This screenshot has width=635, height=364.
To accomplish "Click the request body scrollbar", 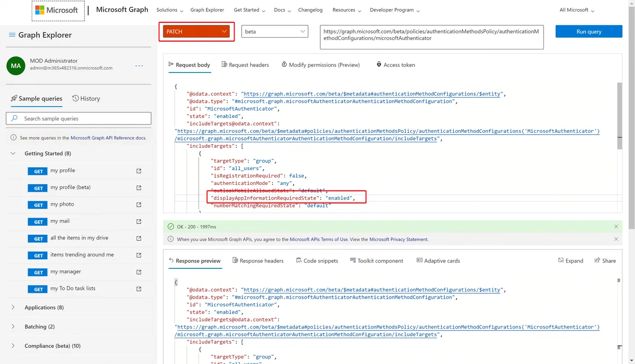I will coord(620,116).
